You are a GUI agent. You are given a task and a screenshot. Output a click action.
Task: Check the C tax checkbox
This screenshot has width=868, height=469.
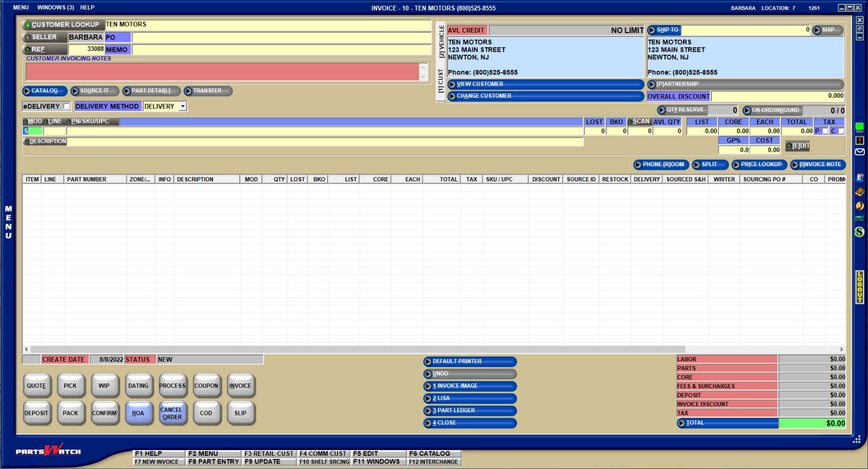point(841,131)
